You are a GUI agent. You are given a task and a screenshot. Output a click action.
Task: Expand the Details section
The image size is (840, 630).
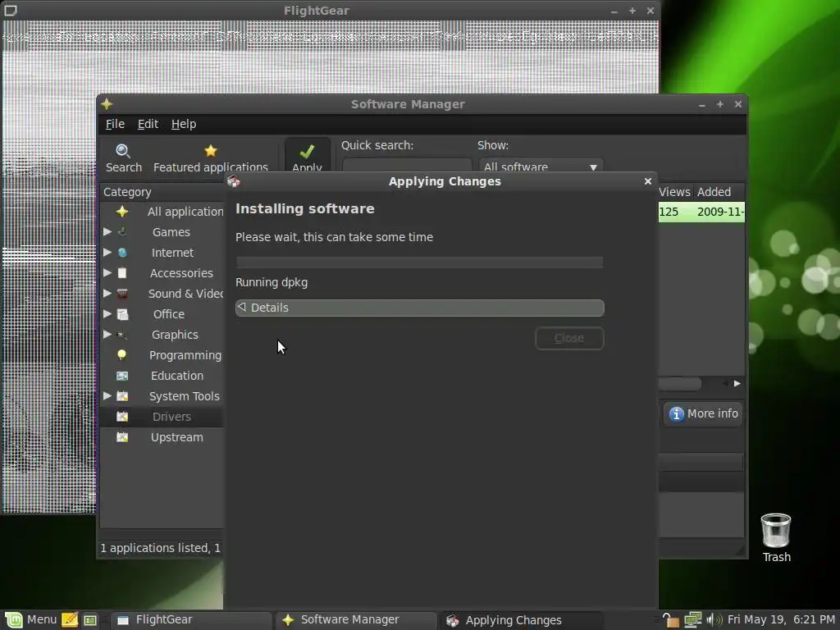[x=419, y=308]
